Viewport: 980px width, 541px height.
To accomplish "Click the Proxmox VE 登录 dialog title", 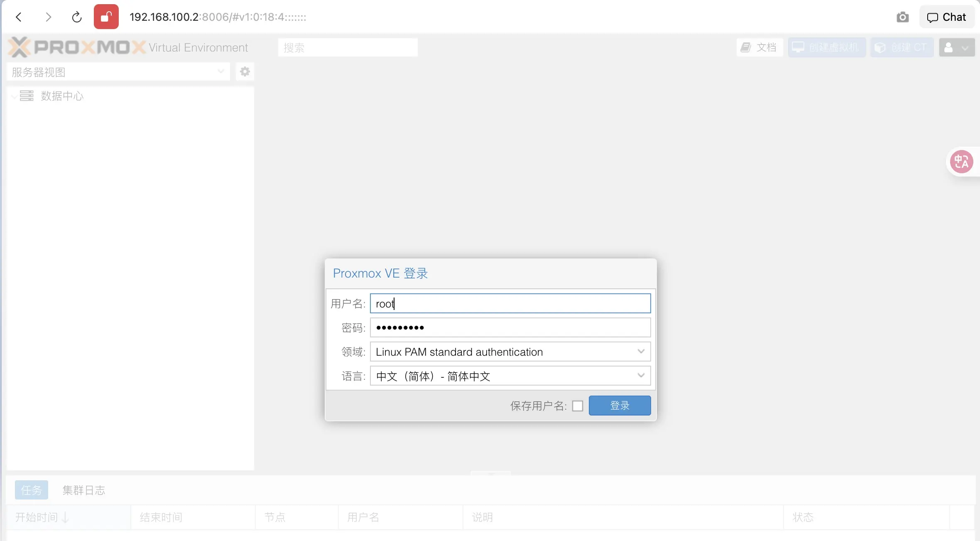I will 380,273.
